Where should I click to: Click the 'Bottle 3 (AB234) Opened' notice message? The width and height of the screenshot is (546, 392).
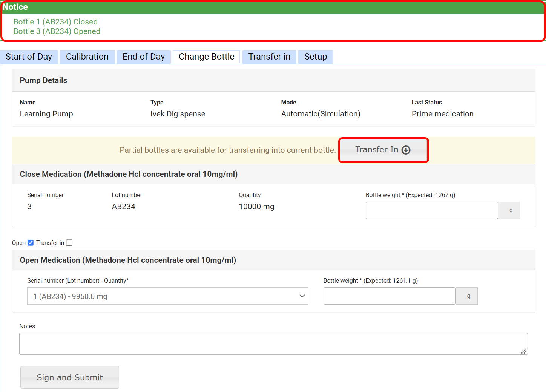point(57,31)
